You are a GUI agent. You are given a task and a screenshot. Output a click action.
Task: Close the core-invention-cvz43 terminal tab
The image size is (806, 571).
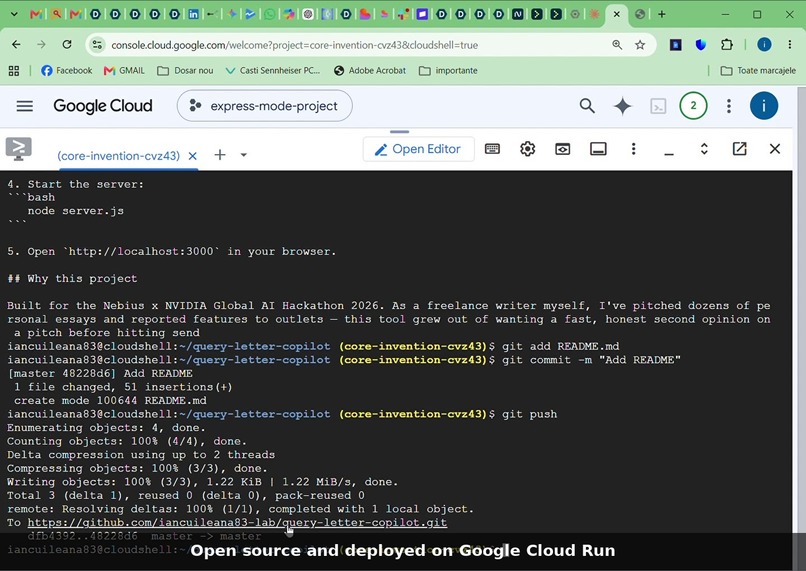192,156
